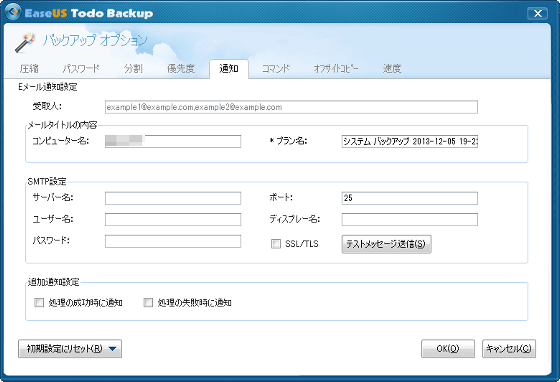Click the メールタイトルの内容 group label
Image resolution: width=560 pixels, height=382 pixels.
62,125
